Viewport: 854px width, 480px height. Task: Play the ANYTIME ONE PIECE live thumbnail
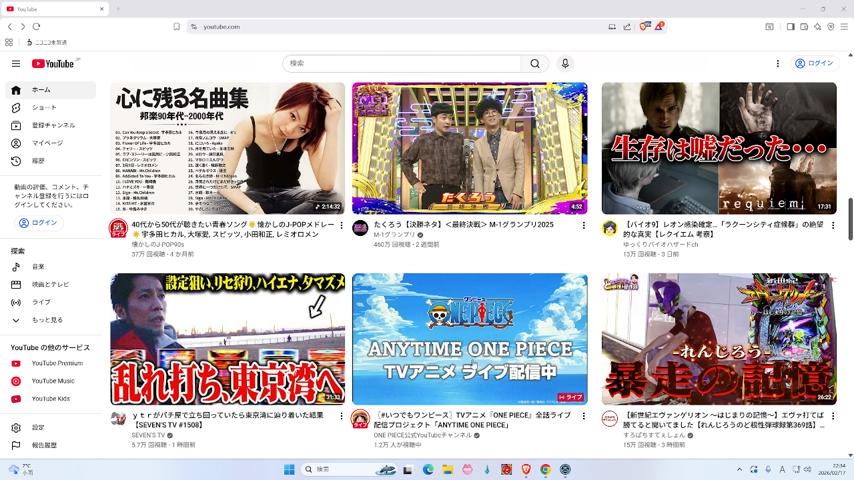469,339
